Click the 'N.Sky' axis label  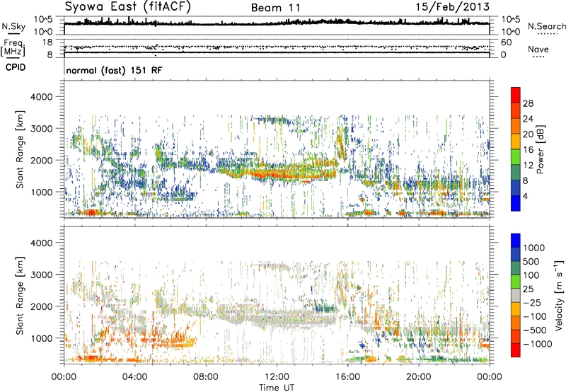click(13, 26)
